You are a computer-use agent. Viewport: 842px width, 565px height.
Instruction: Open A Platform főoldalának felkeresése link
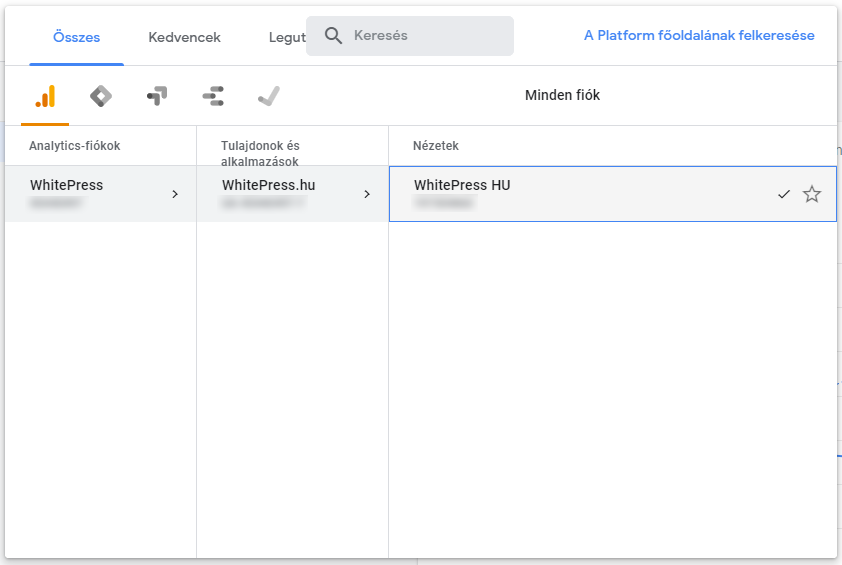tap(699, 35)
